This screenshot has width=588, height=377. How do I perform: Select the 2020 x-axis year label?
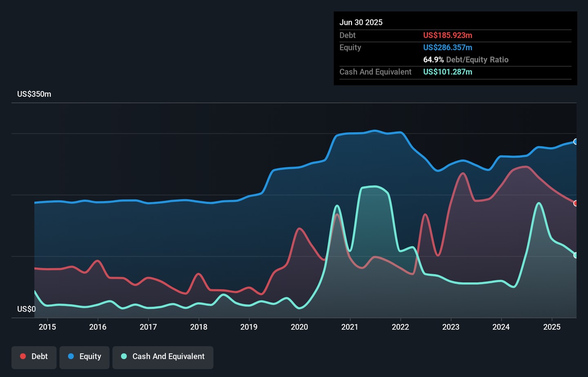(x=299, y=327)
